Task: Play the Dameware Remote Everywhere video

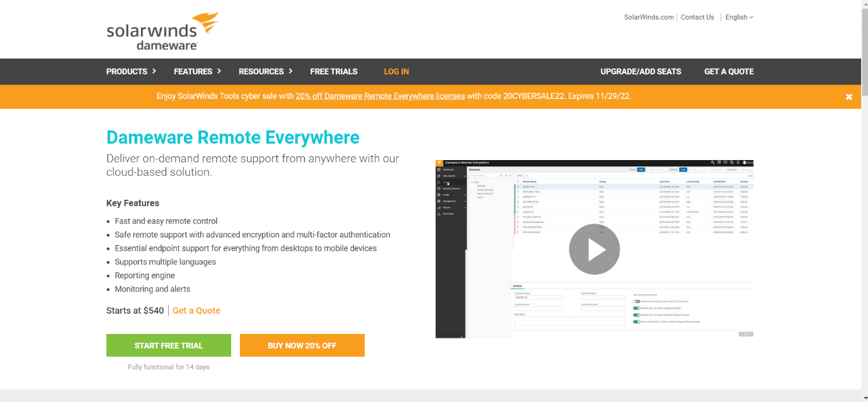Action: (594, 250)
